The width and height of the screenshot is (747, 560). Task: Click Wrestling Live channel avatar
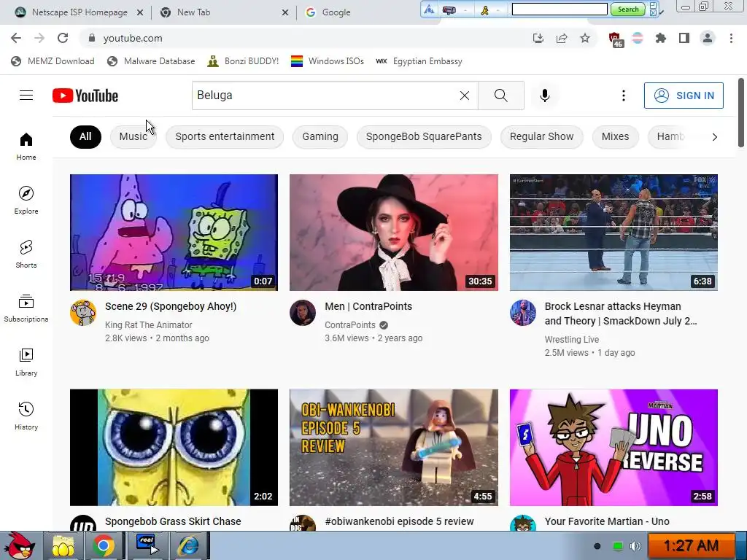click(522, 313)
